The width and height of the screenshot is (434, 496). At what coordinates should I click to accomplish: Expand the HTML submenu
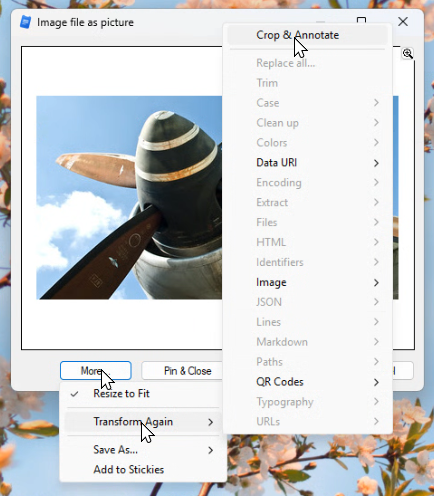pos(307,242)
